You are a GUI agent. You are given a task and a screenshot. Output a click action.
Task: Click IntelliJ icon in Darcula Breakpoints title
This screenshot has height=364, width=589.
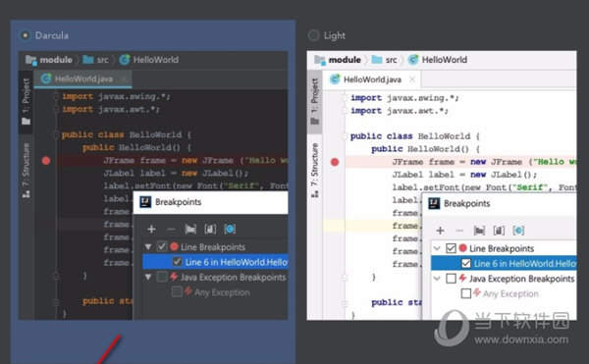click(x=145, y=202)
